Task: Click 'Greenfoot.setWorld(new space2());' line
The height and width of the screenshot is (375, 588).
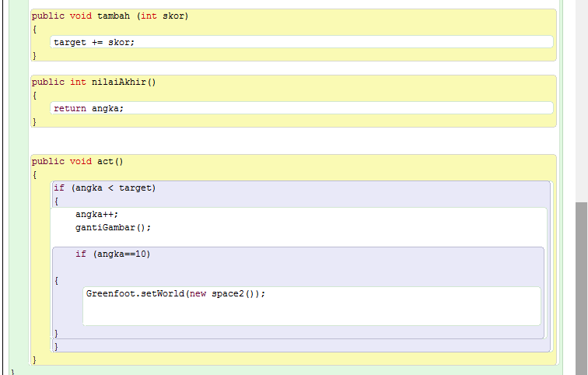Action: tap(176, 293)
